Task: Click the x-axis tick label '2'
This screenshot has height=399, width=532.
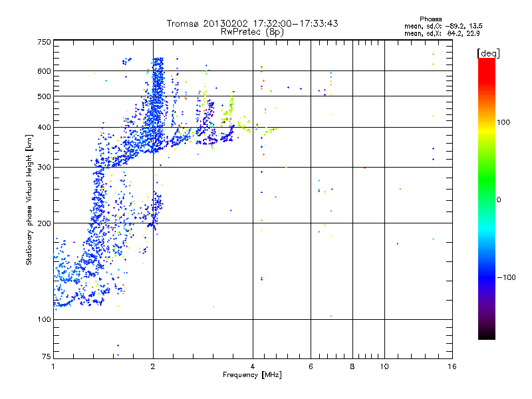Action: tap(153, 366)
